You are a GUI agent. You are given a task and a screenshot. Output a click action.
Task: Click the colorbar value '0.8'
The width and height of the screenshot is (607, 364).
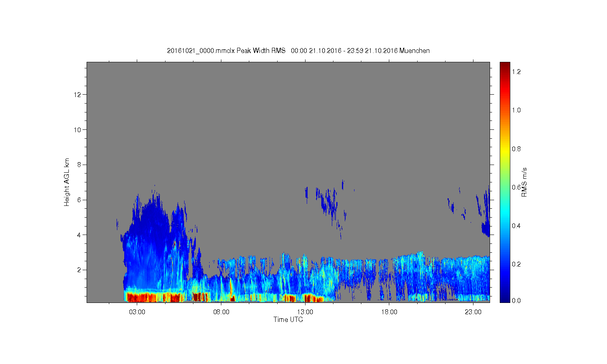coord(516,149)
